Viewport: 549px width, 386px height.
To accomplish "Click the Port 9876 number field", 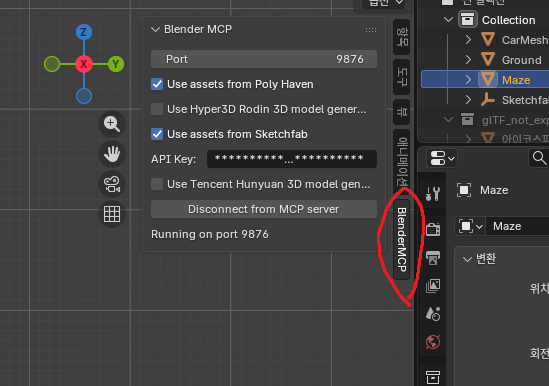I will pyautogui.click(x=264, y=59).
